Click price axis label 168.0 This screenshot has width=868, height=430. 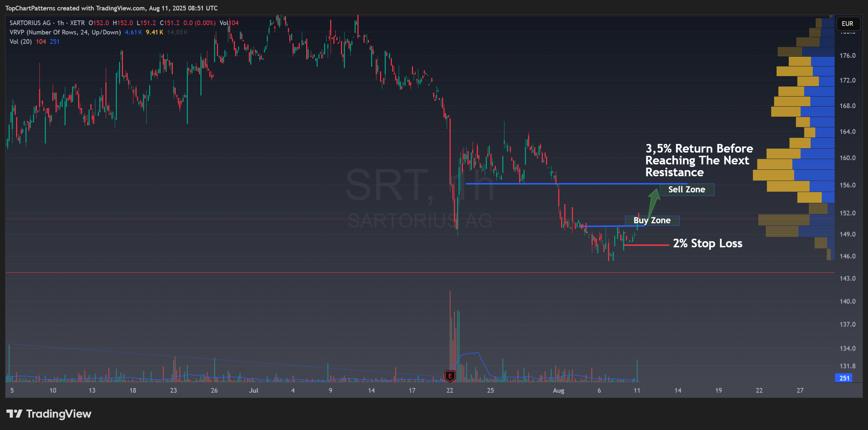[848, 106]
